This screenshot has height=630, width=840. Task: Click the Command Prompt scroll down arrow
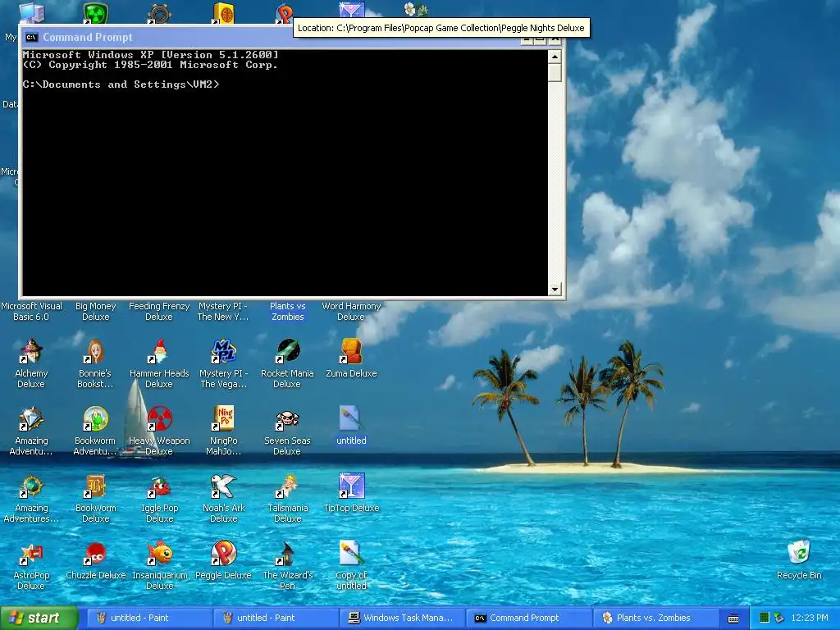coord(555,289)
